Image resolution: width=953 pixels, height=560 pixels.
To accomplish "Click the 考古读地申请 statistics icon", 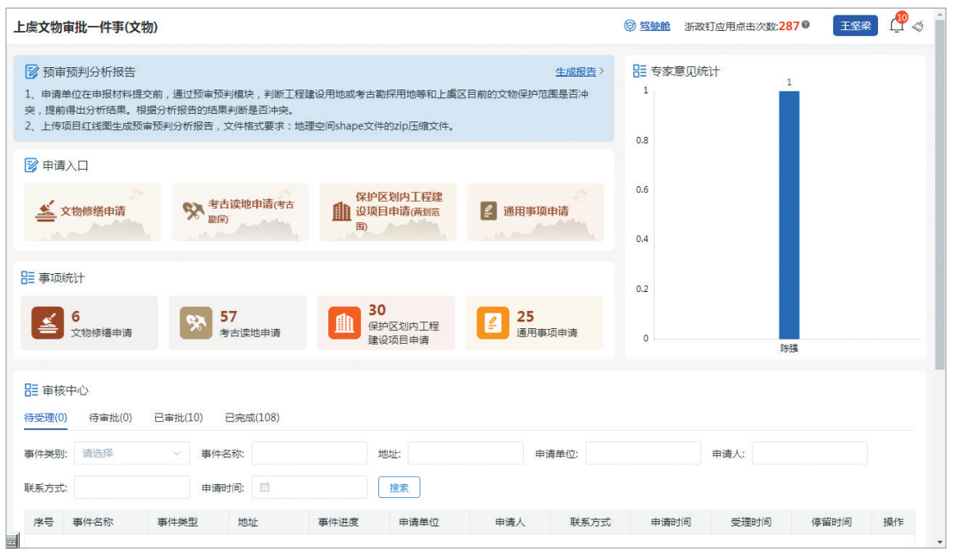I will (196, 323).
